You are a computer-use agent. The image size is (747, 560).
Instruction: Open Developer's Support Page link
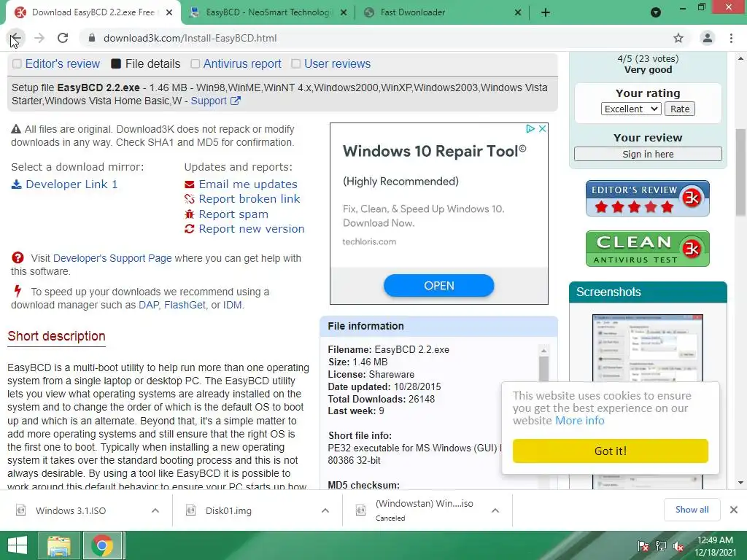tap(112, 258)
